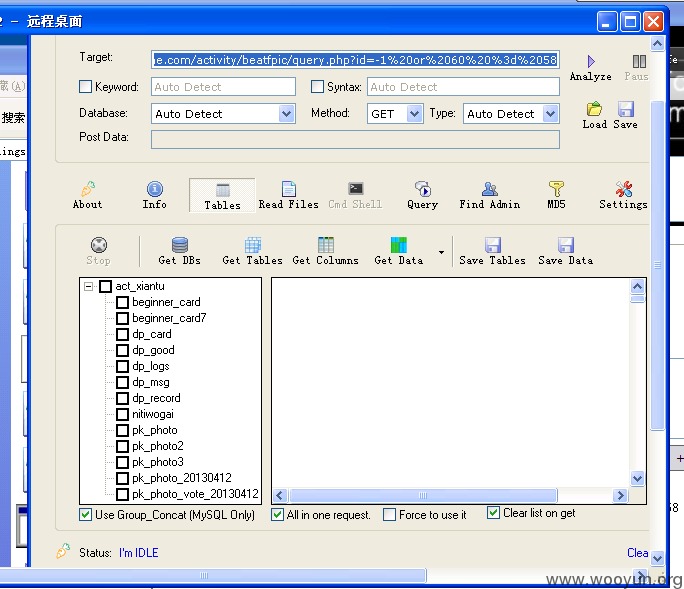Click main window scroll up arrow
684x589 pixels.
[657, 43]
